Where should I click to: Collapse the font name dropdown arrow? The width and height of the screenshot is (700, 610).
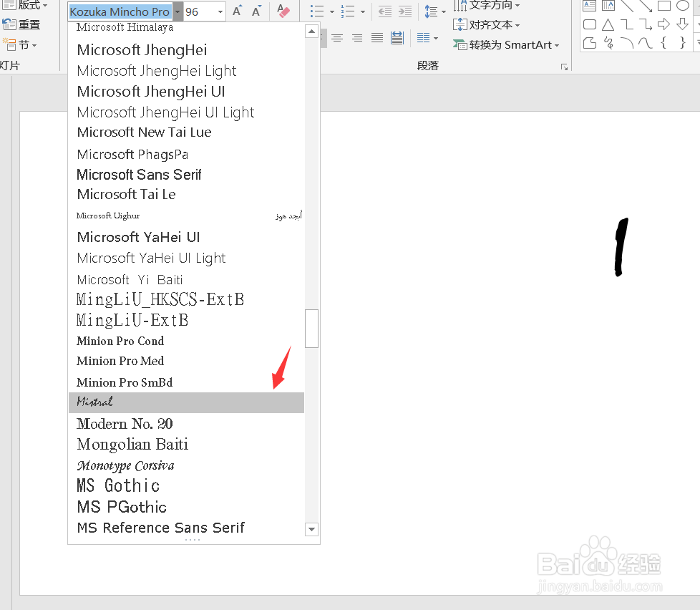tap(178, 11)
